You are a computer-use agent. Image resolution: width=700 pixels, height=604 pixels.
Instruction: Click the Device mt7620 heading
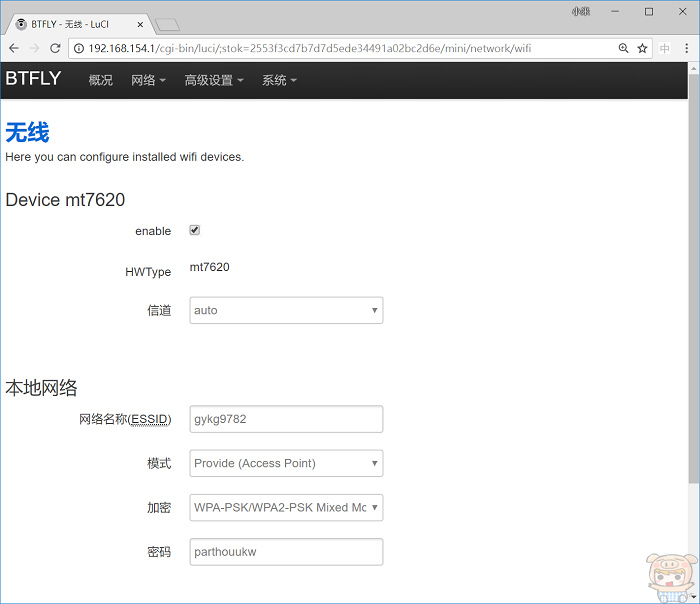click(65, 200)
